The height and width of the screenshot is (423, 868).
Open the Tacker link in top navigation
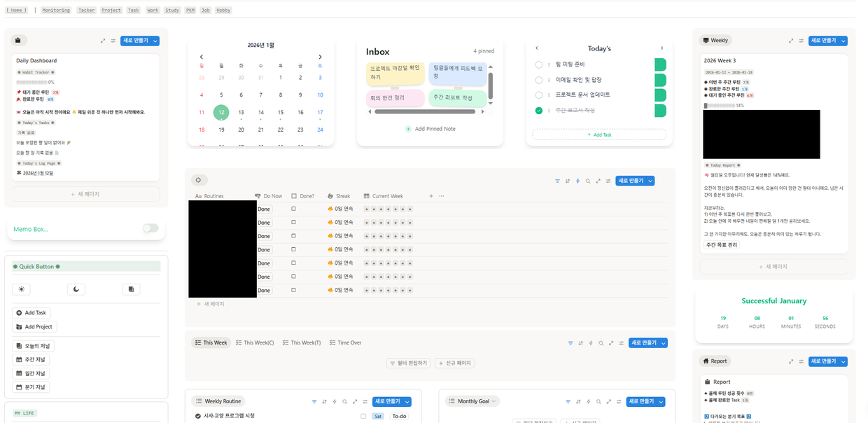87,11
